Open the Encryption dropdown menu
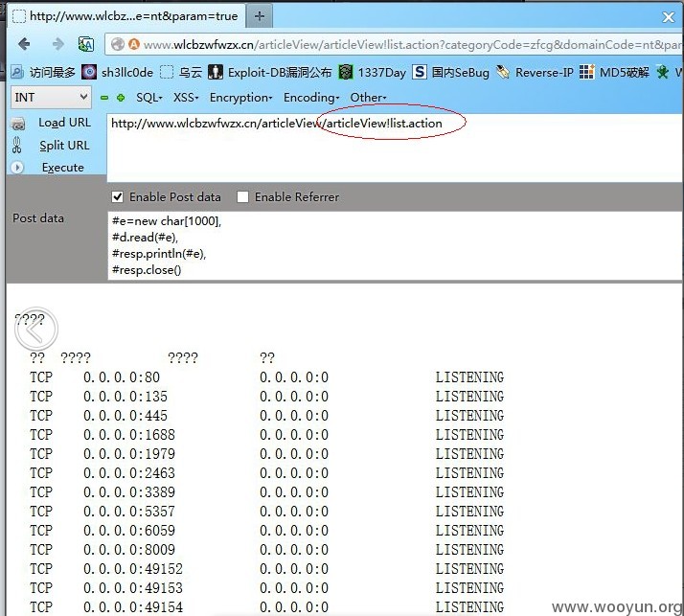This screenshot has width=684, height=616. pos(240,98)
